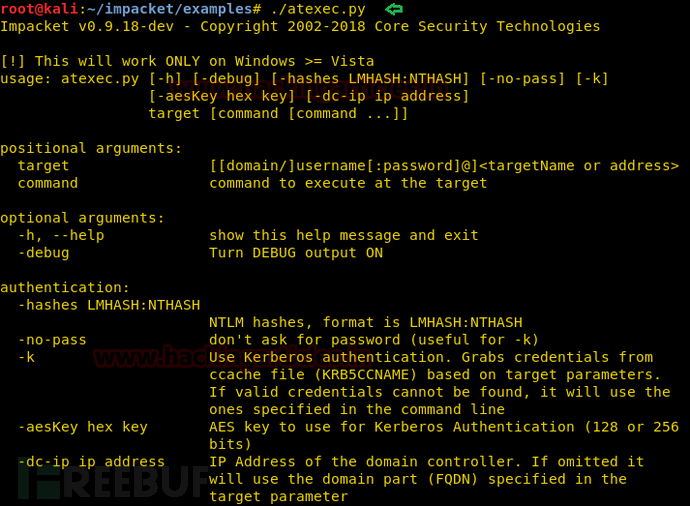Click the positional arguments heading
690x506 pixels.
coord(91,149)
